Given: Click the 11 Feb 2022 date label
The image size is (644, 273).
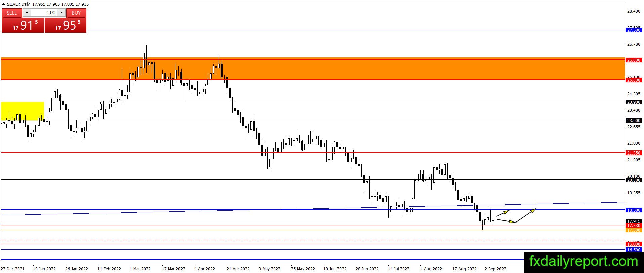Looking at the screenshot, I should pyautogui.click(x=109, y=269).
